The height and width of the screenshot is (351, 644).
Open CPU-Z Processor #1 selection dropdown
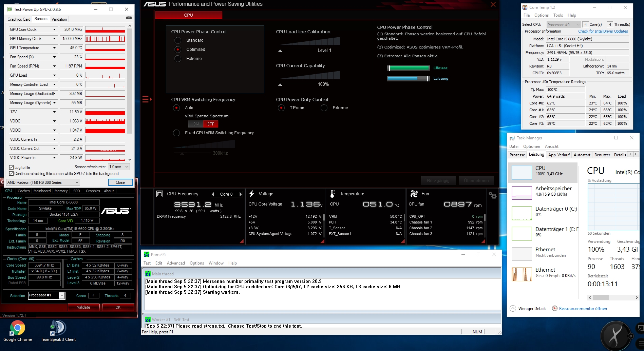[46, 295]
